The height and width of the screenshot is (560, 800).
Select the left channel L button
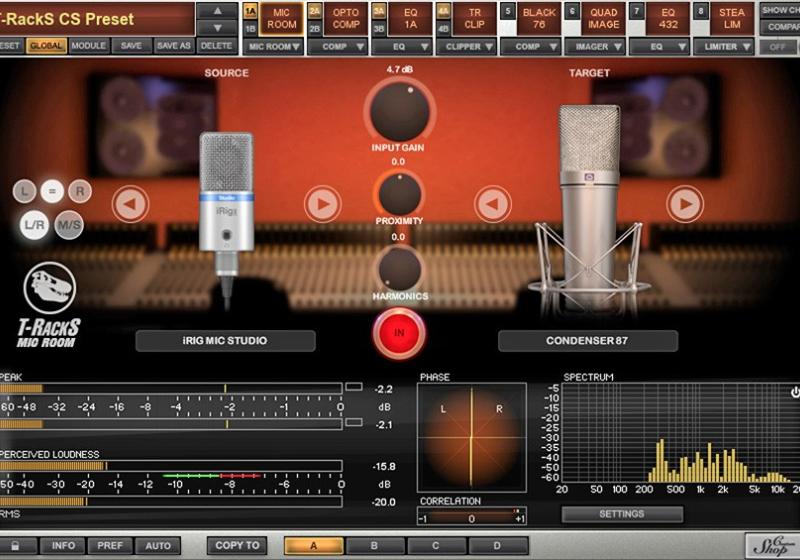point(24,190)
